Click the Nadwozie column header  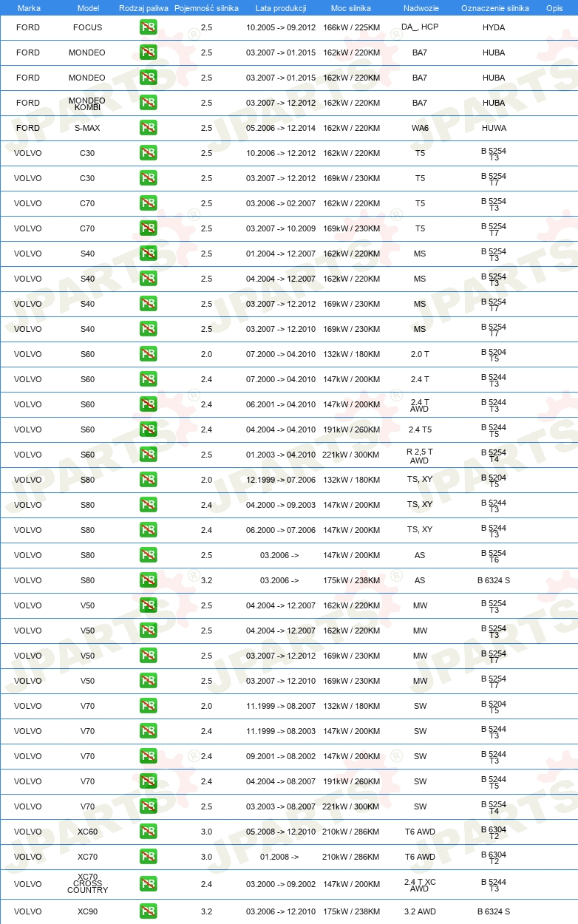click(421, 7)
